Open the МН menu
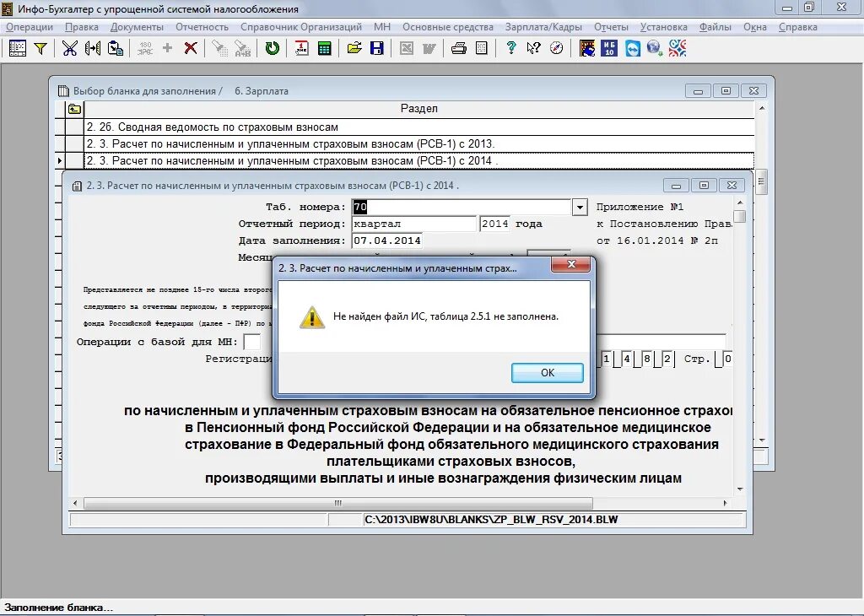 (x=382, y=27)
